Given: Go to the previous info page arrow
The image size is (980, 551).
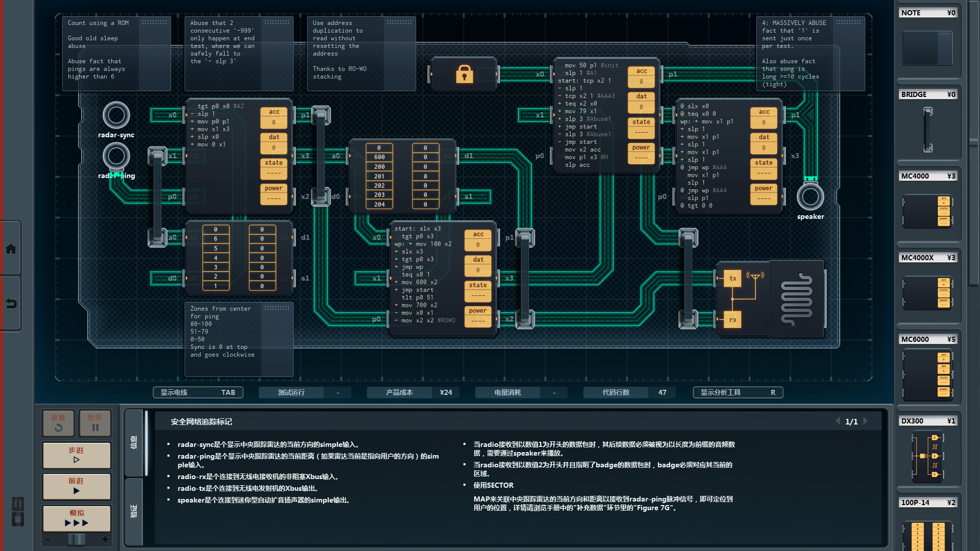Looking at the screenshot, I should click(x=838, y=421).
